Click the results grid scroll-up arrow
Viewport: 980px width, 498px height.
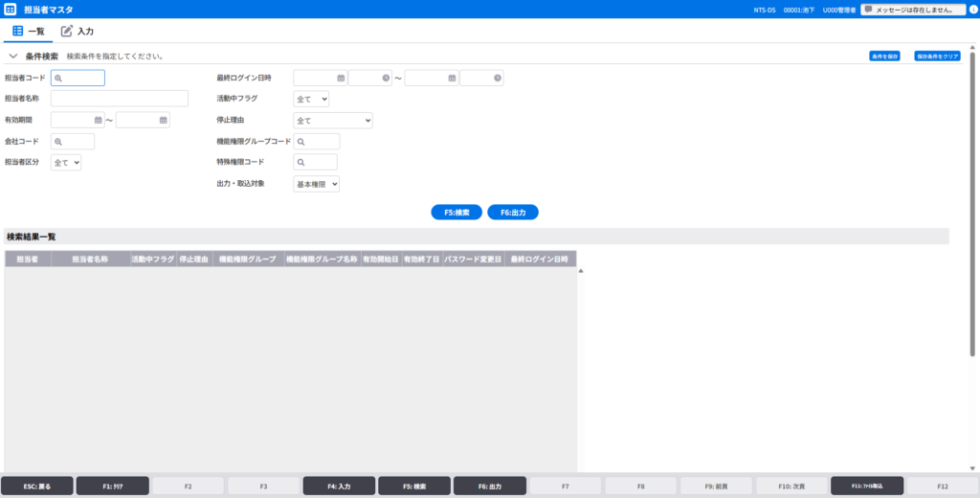(581, 271)
